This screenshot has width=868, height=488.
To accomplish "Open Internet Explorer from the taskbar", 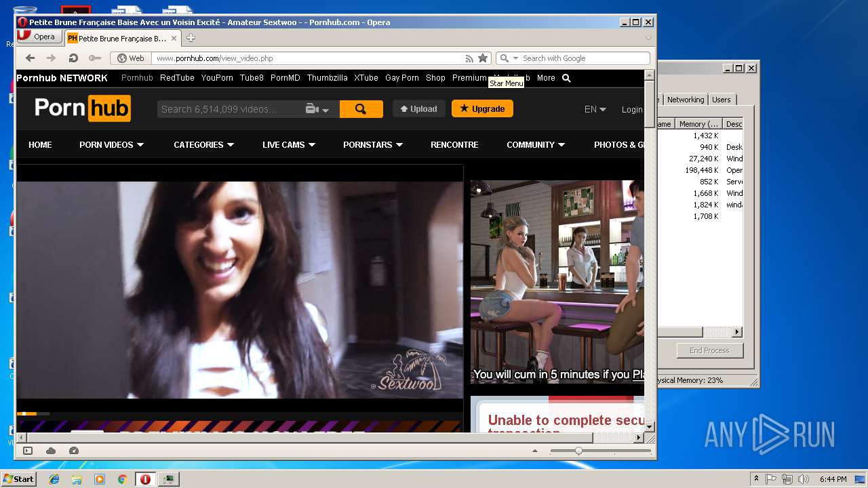I will [54, 479].
